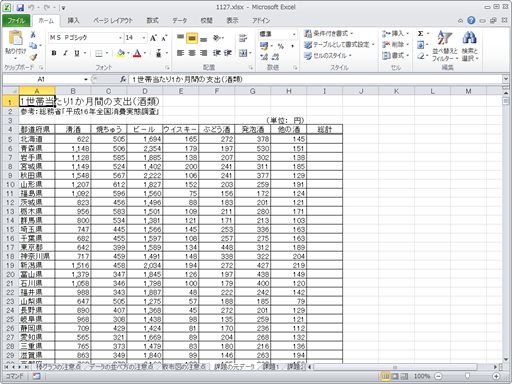This screenshot has width=512, height=384.
Task: Click the Orientation text angle icon
Action: click(217, 38)
